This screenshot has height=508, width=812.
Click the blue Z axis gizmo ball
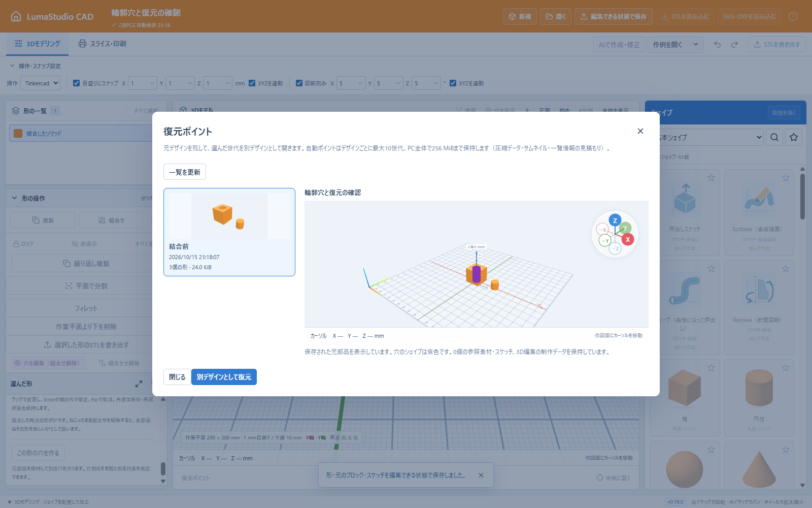(615, 220)
